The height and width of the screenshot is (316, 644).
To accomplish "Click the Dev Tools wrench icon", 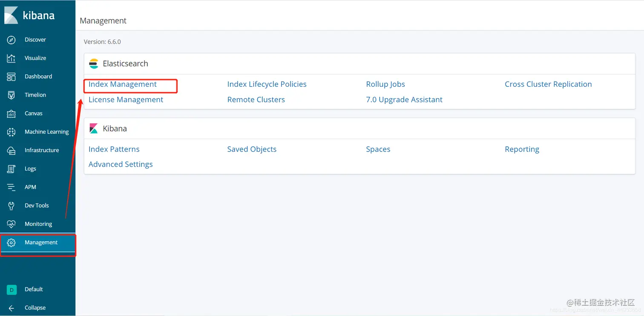I will 11,205.
